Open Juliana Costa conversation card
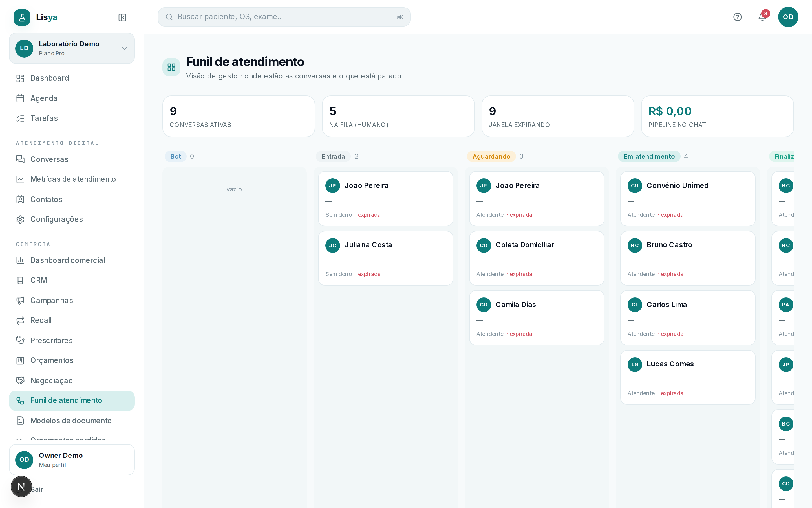The width and height of the screenshot is (812, 508). [385, 258]
